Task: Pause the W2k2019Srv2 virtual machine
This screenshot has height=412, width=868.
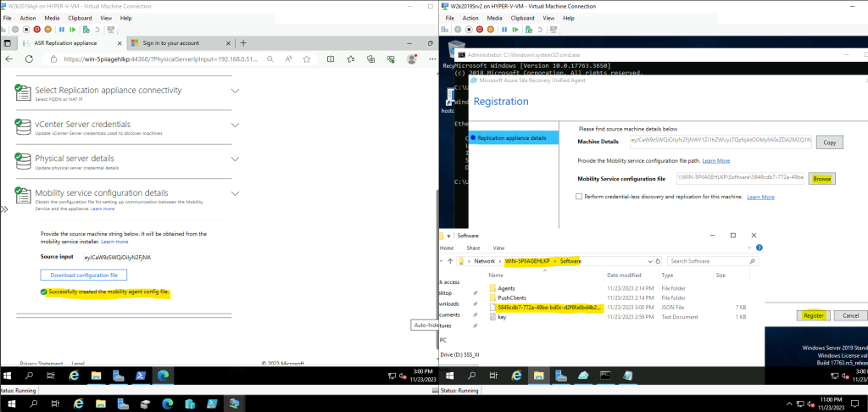Action: [x=504, y=30]
